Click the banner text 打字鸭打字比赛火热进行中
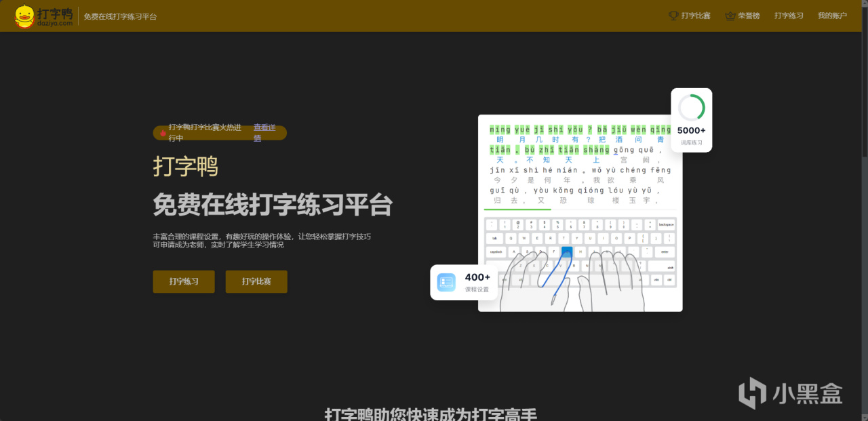The image size is (868, 421). tap(205, 133)
